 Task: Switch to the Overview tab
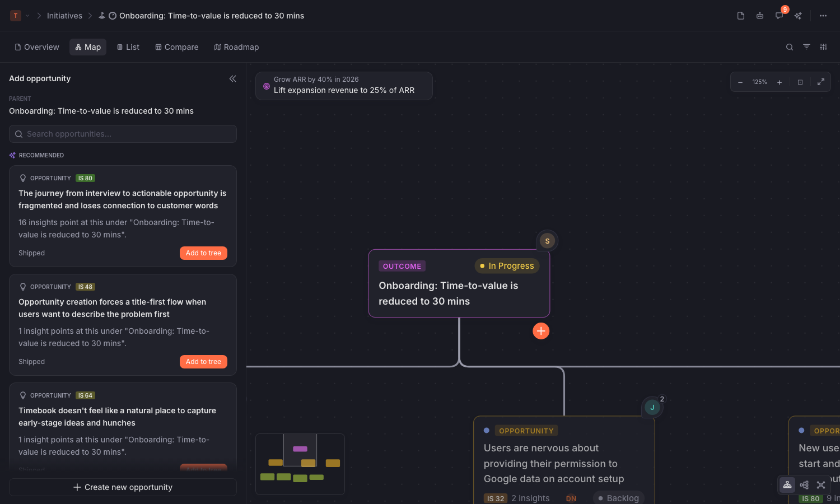click(37, 47)
